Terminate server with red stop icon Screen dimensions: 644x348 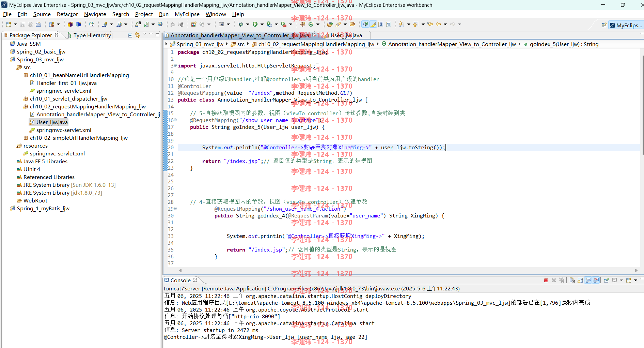pos(546,280)
